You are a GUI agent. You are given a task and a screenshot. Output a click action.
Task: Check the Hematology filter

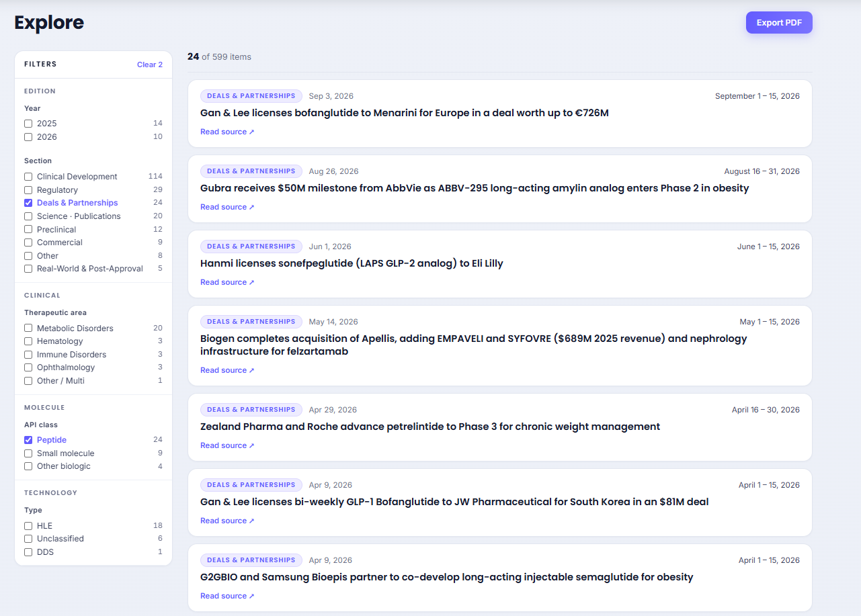point(28,341)
